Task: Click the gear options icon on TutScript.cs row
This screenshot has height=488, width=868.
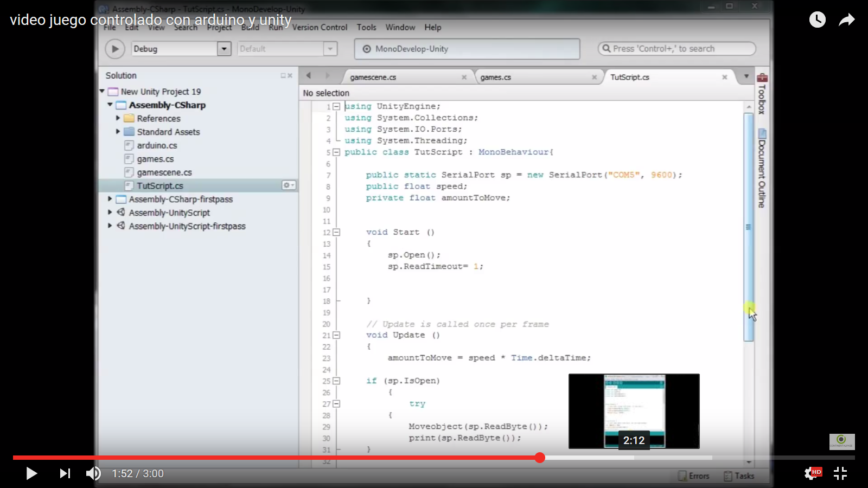Action: pyautogui.click(x=289, y=185)
